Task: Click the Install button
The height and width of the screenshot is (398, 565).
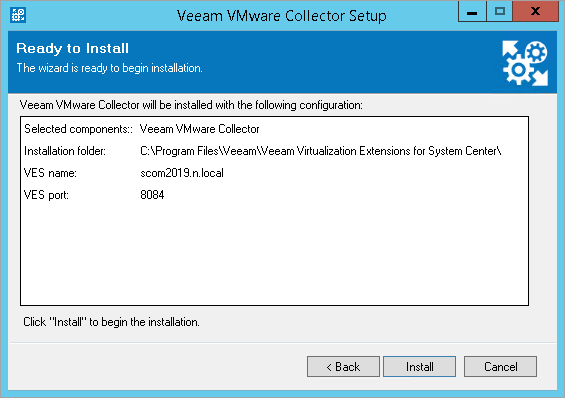Action: click(419, 367)
